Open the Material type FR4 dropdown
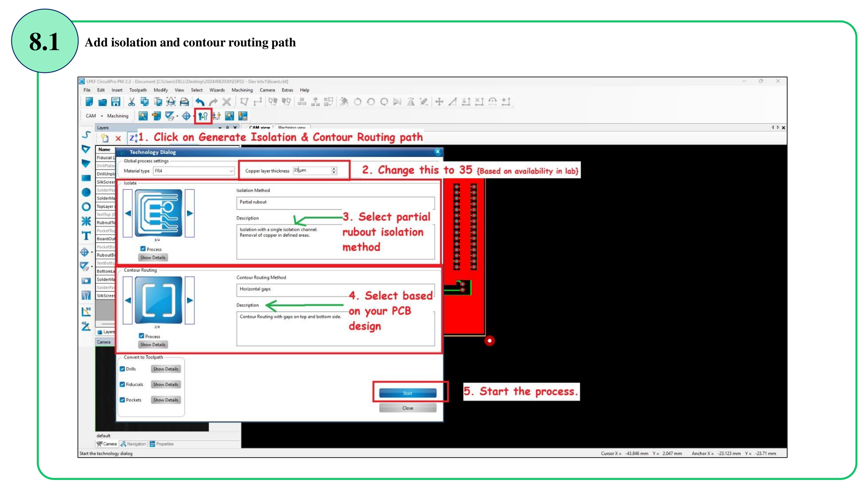Viewport: 868px width, 488px height. click(194, 171)
